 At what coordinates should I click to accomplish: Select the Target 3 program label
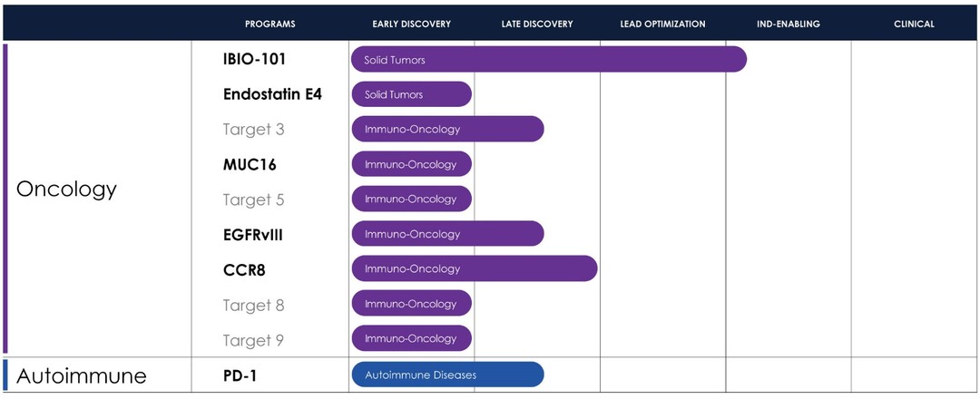coord(253,130)
